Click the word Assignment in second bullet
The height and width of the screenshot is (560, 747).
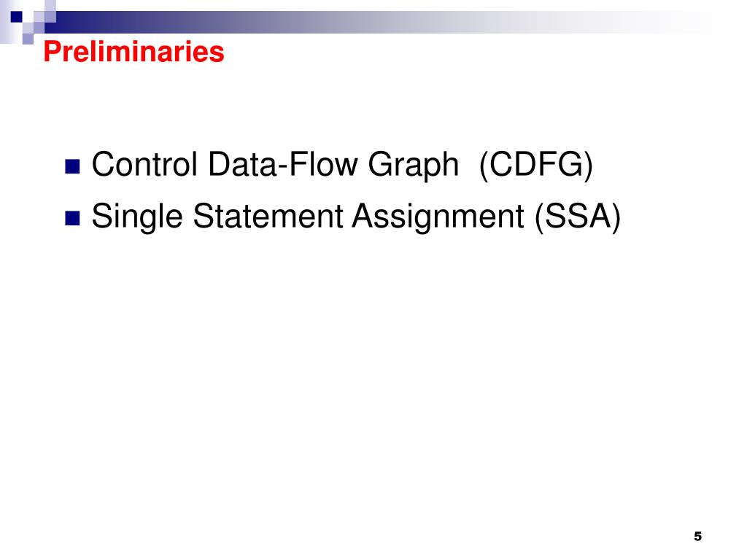pyautogui.click(x=438, y=219)
